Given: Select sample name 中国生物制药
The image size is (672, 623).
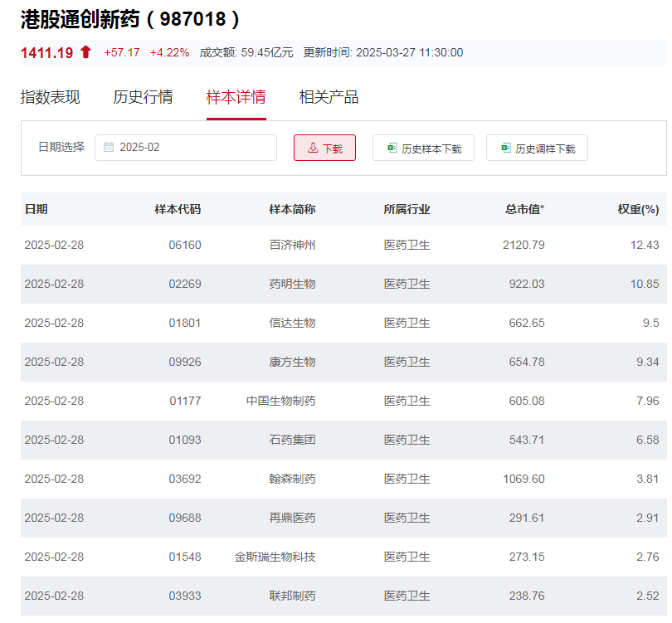Looking at the screenshot, I should (281, 401).
